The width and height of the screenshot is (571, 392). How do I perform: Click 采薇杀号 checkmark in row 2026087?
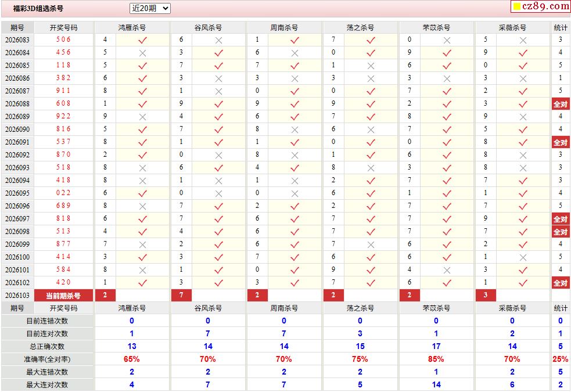[523, 91]
